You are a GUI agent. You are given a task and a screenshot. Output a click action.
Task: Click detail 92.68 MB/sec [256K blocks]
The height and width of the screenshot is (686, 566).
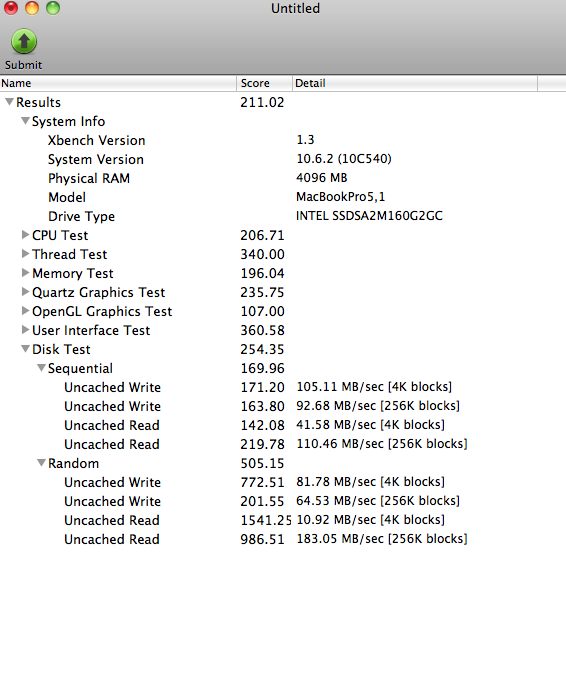point(378,406)
